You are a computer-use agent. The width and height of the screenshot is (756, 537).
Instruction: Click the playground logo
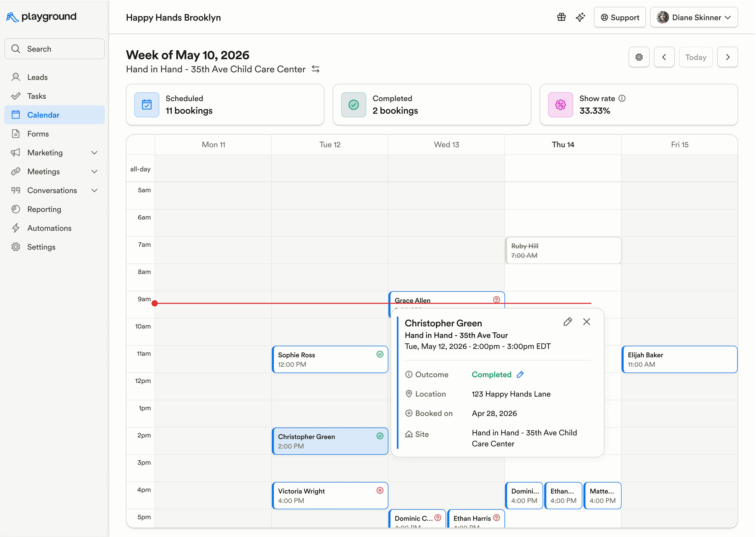(41, 17)
